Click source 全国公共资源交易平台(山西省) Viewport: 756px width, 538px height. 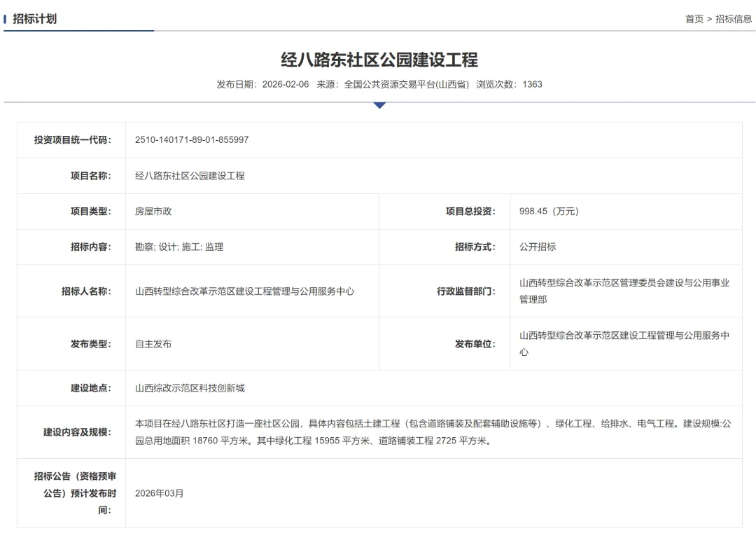pyautogui.click(x=407, y=85)
